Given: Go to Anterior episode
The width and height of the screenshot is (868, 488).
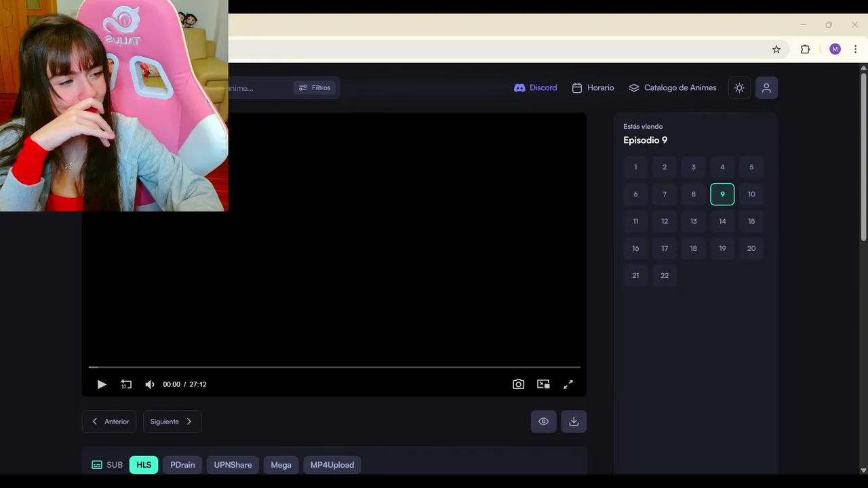Looking at the screenshot, I should pos(109,422).
